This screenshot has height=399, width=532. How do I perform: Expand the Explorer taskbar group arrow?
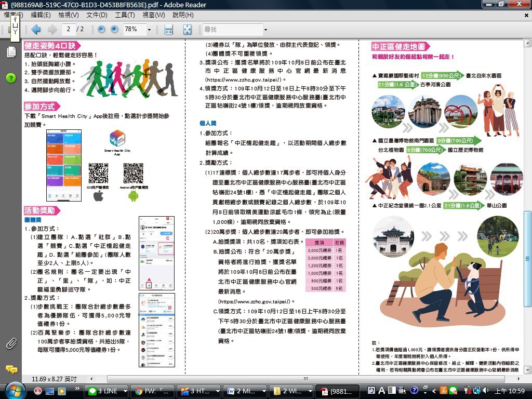pyautogui.click(x=310, y=391)
